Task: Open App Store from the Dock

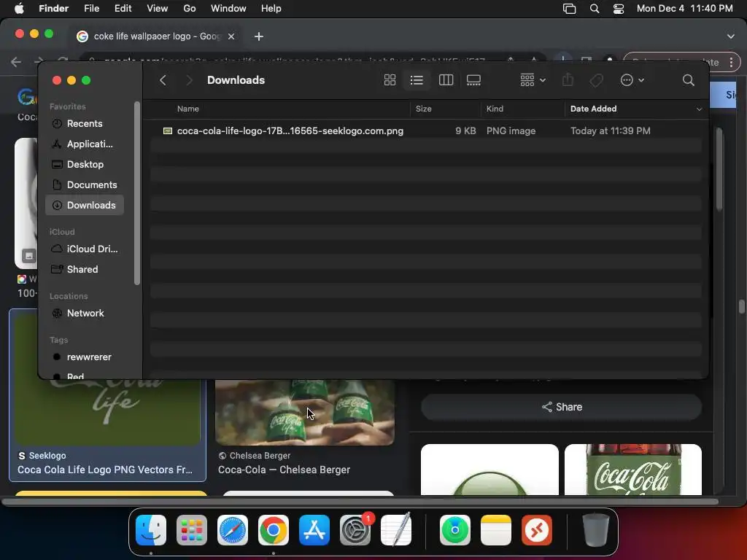Action: point(314,530)
